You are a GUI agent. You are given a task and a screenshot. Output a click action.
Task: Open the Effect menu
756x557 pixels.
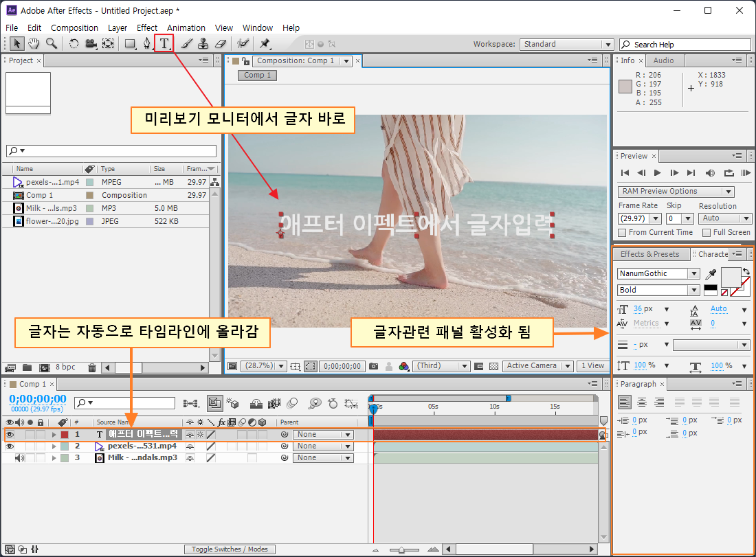pyautogui.click(x=146, y=28)
